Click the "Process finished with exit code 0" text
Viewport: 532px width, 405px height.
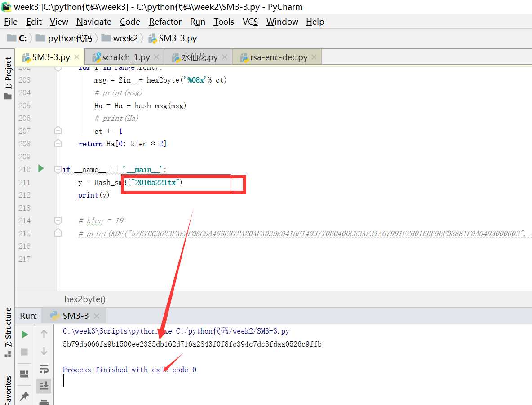click(129, 370)
